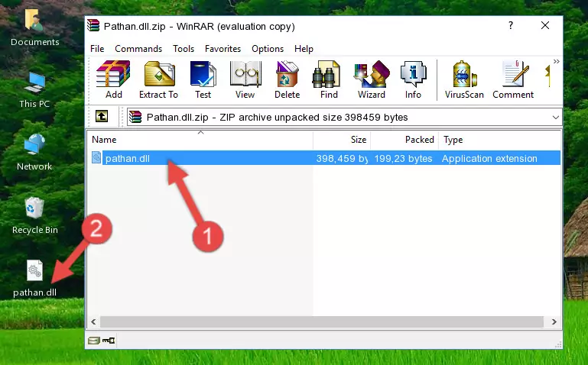Screen dimensions: 588x365
Task: Go up one folder level
Action: pos(102,116)
